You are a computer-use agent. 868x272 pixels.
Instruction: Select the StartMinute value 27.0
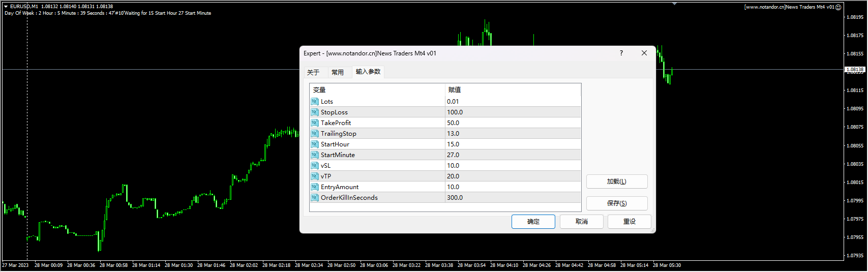pyautogui.click(x=513, y=155)
